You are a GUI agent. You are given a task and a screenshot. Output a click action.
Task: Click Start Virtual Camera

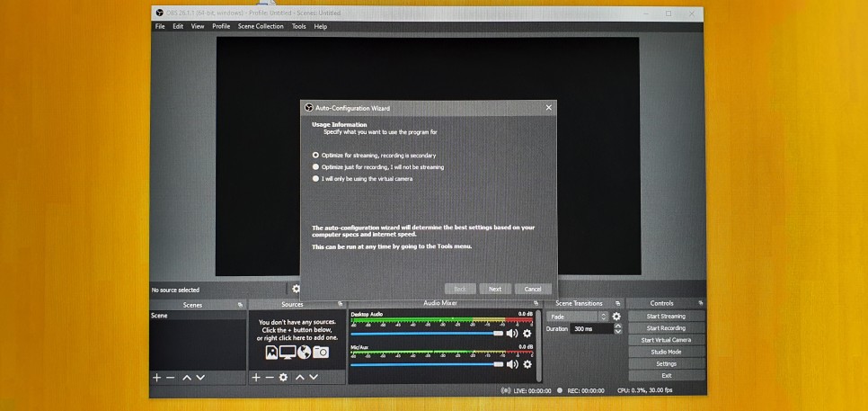coord(666,340)
